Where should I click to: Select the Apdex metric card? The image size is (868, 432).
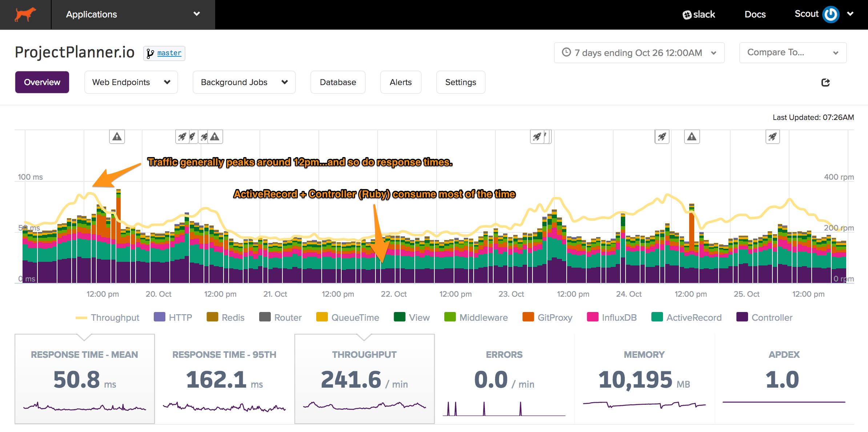pos(784,379)
